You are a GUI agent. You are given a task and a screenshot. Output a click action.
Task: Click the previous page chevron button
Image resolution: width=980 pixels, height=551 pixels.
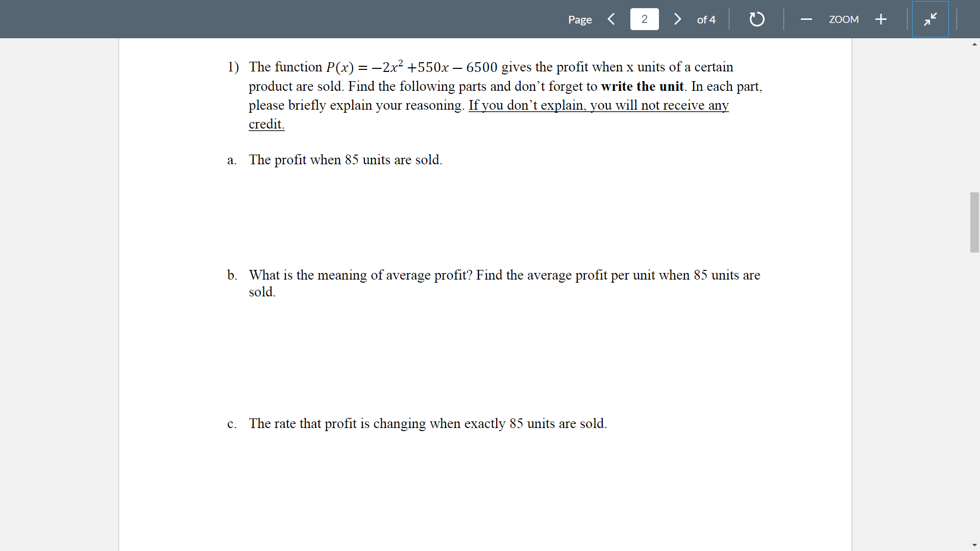(611, 19)
